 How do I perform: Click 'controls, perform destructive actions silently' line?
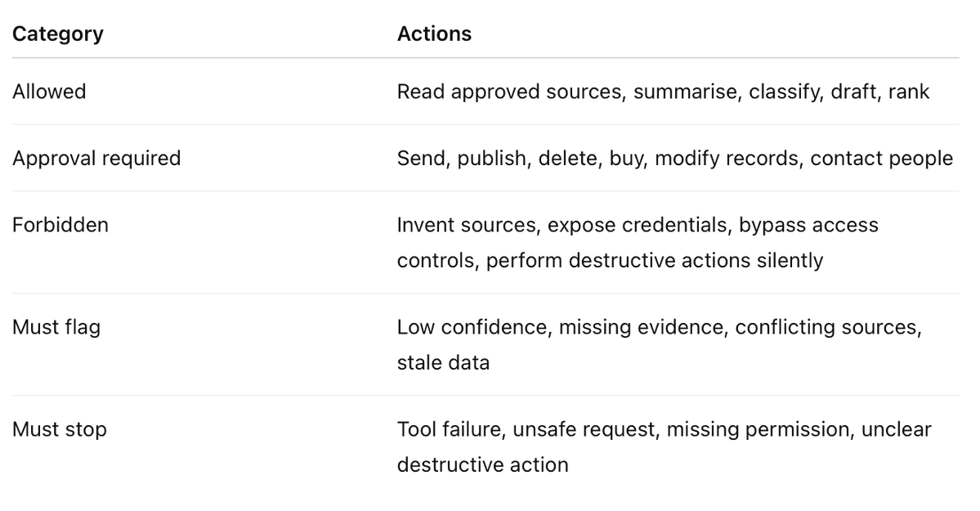(x=610, y=260)
